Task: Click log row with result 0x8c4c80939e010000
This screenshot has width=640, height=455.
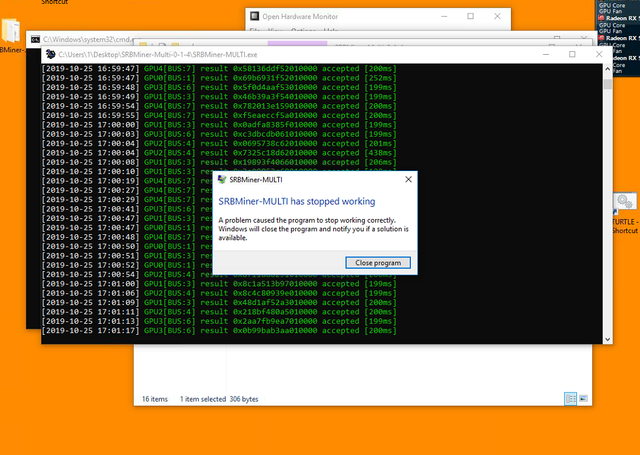Action: click(x=219, y=293)
